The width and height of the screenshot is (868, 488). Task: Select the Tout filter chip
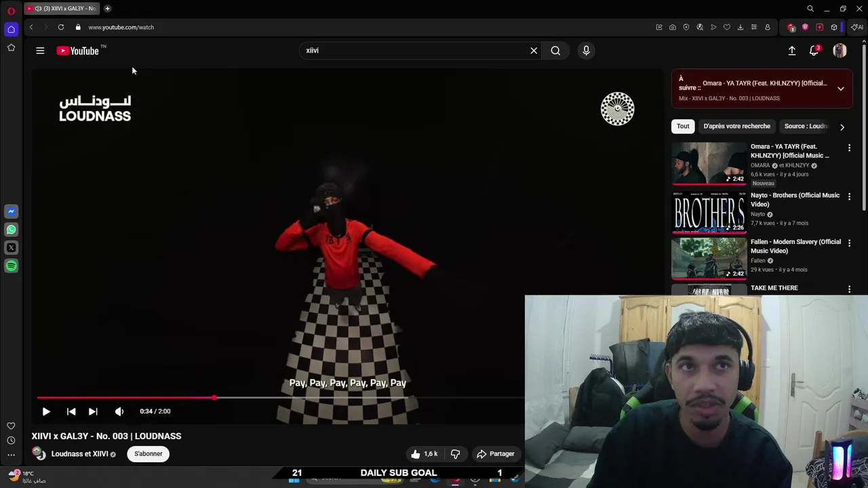point(683,126)
